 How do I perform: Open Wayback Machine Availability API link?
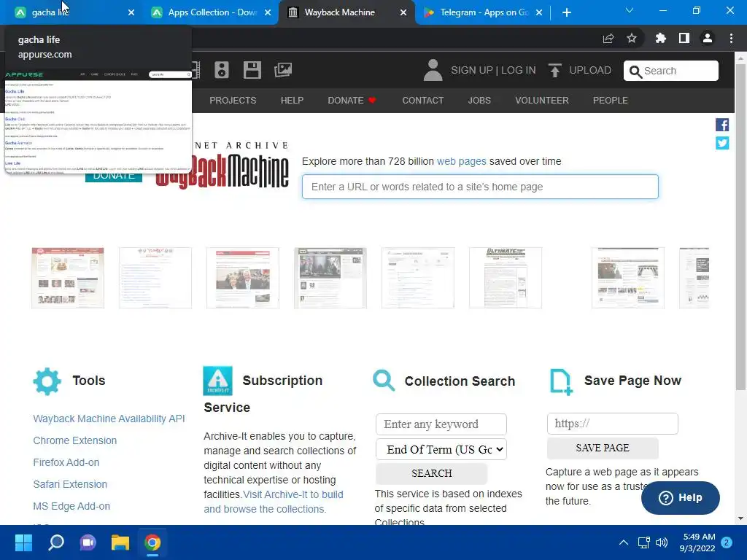[x=109, y=419]
